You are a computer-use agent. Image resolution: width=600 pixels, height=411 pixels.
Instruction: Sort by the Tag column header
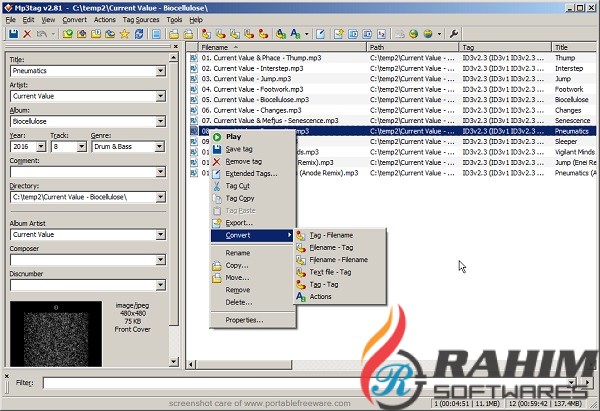[505, 47]
